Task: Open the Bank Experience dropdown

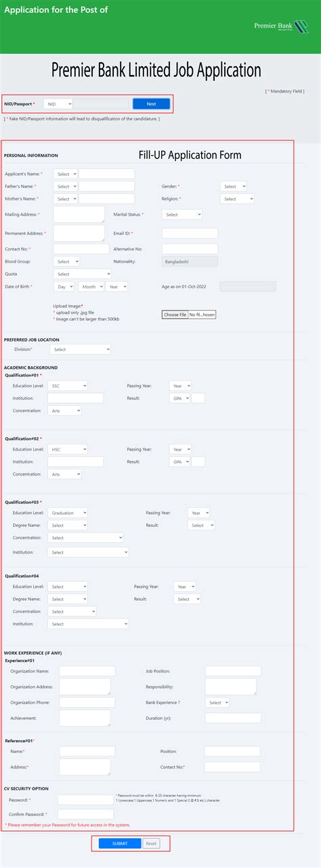Action: click(217, 703)
